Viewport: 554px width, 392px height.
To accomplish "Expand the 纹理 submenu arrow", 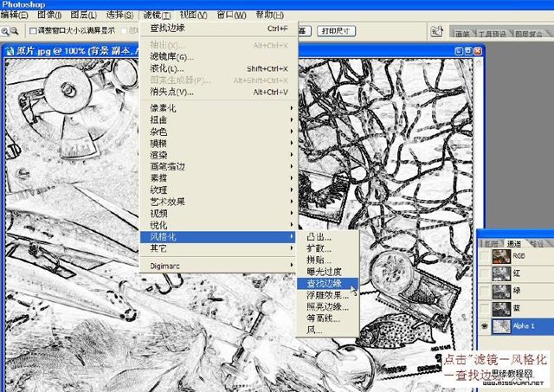I will coord(292,190).
